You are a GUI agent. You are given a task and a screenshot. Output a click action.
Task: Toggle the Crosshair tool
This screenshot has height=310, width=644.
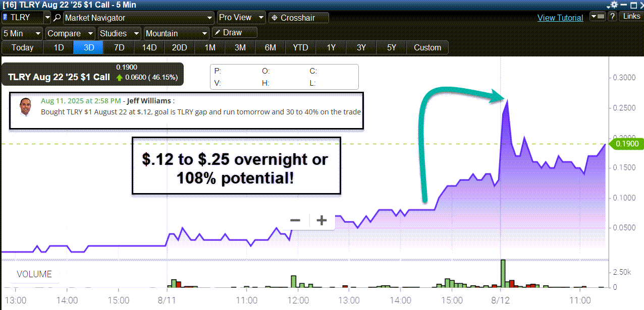pyautogui.click(x=298, y=18)
